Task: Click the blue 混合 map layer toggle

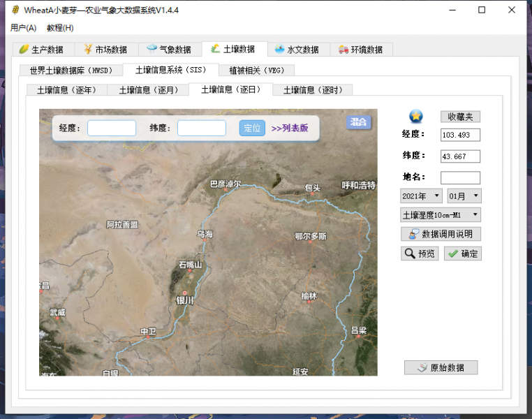Action: click(359, 122)
